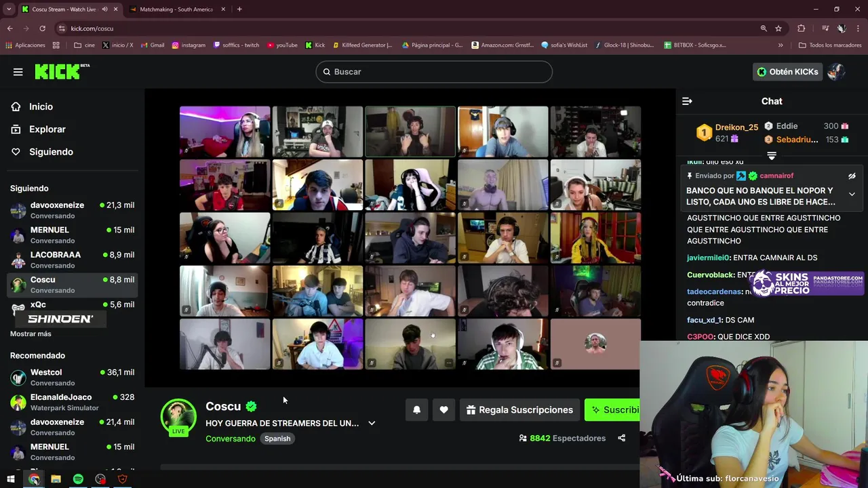Open the youTube bookmark

point(282,45)
